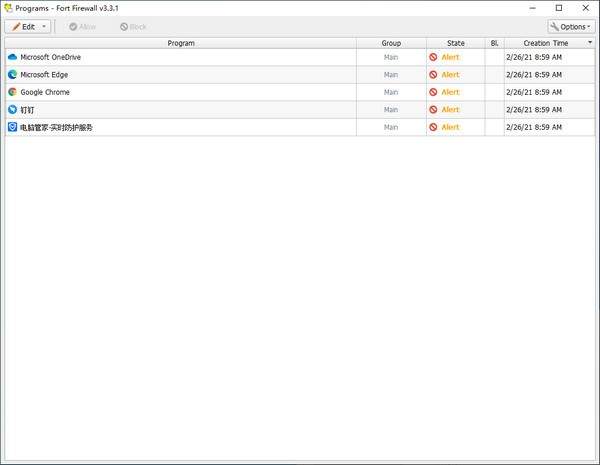Sort by the State column header
Screen dimensions: 600x465
(x=456, y=43)
